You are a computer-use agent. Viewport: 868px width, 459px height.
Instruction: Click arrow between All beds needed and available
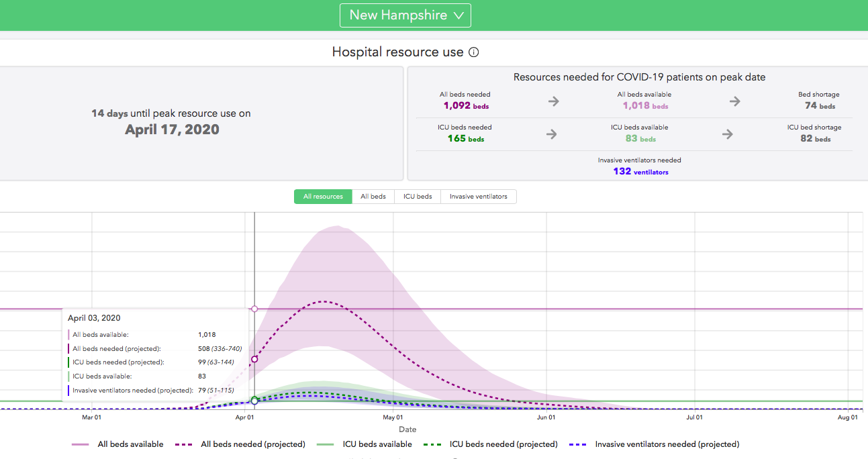pyautogui.click(x=553, y=101)
